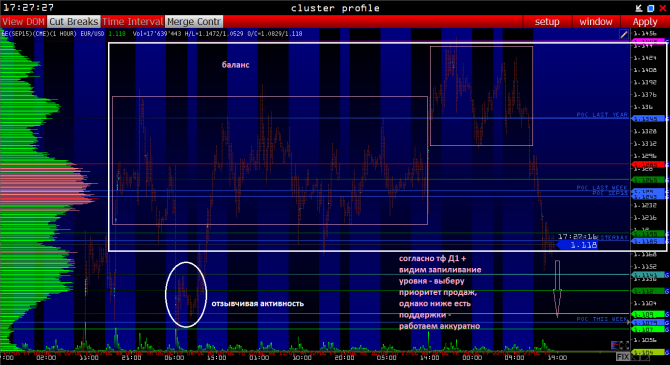
Task: Click the G icon beside the teal 1.1141 level
Action: click(667, 275)
